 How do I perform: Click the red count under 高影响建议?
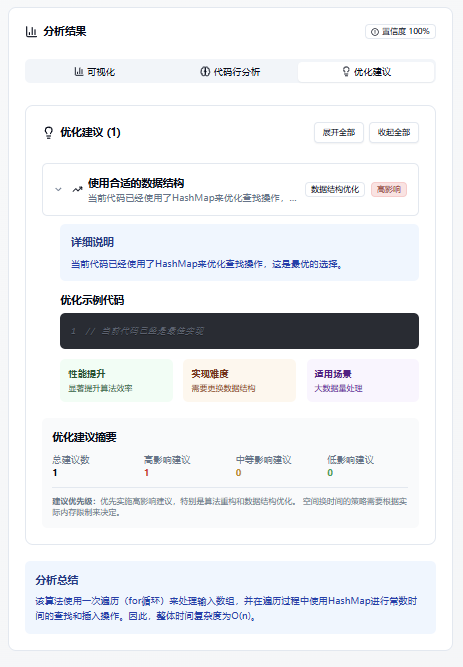coord(146,473)
